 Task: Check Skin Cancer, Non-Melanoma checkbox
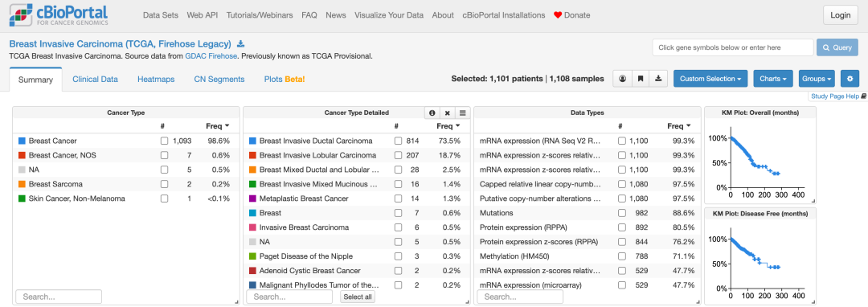pos(165,199)
